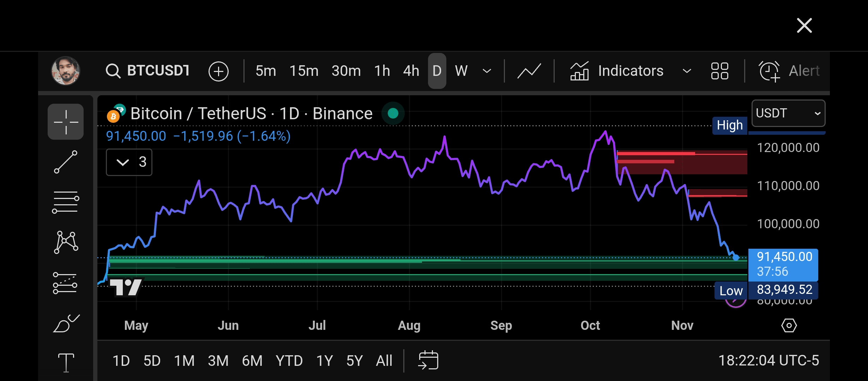
Task: Open the Fibonacci retracement tool
Action: 66,202
